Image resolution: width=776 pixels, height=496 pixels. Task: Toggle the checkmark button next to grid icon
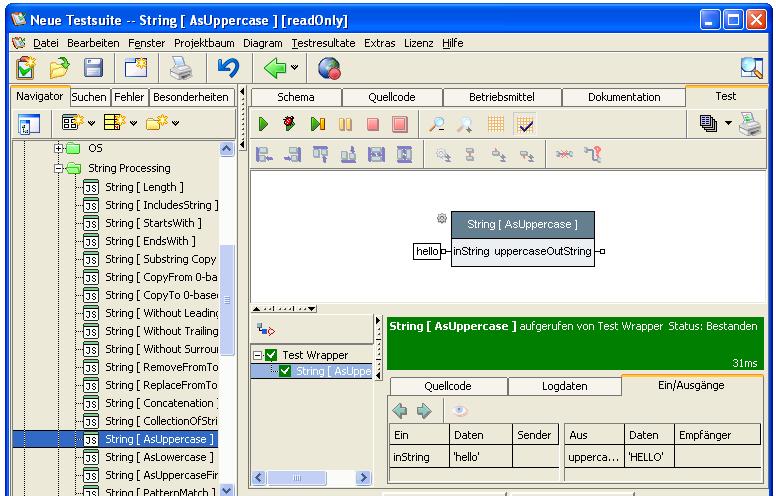(524, 125)
